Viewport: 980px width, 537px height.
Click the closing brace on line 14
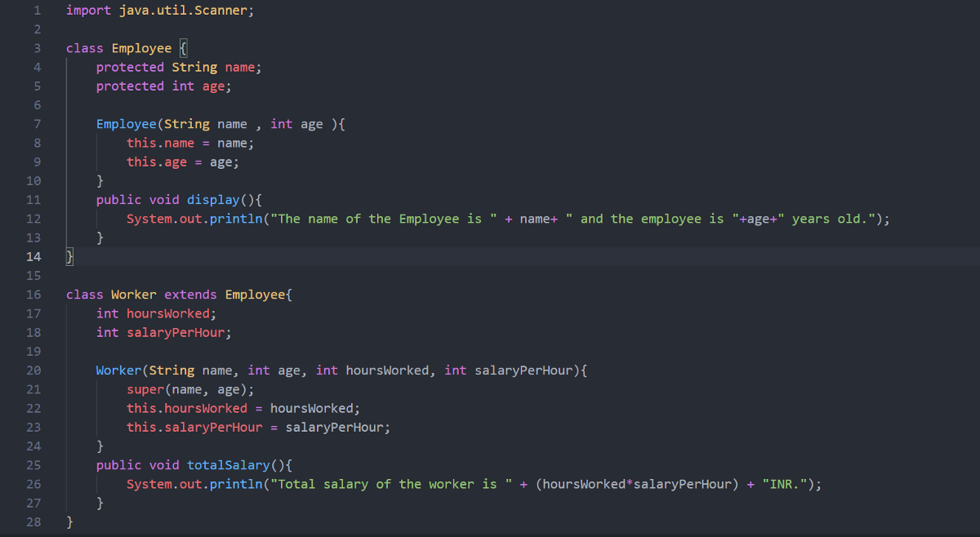pyautogui.click(x=69, y=256)
